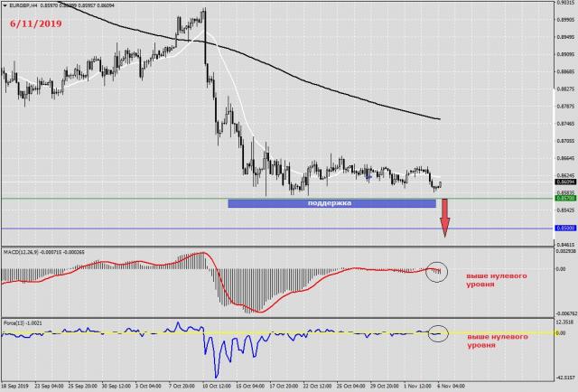
Task: Click the circle marker on Force indicator
Action: click(436, 332)
